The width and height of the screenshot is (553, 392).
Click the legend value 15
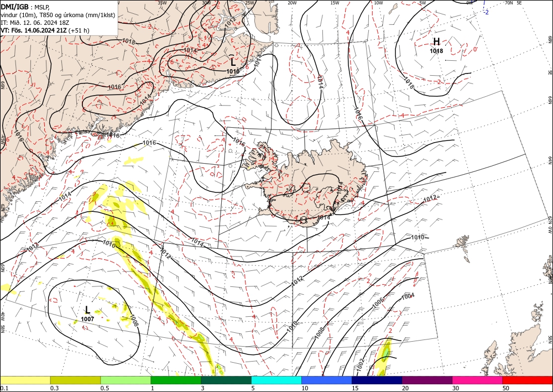point(355,388)
